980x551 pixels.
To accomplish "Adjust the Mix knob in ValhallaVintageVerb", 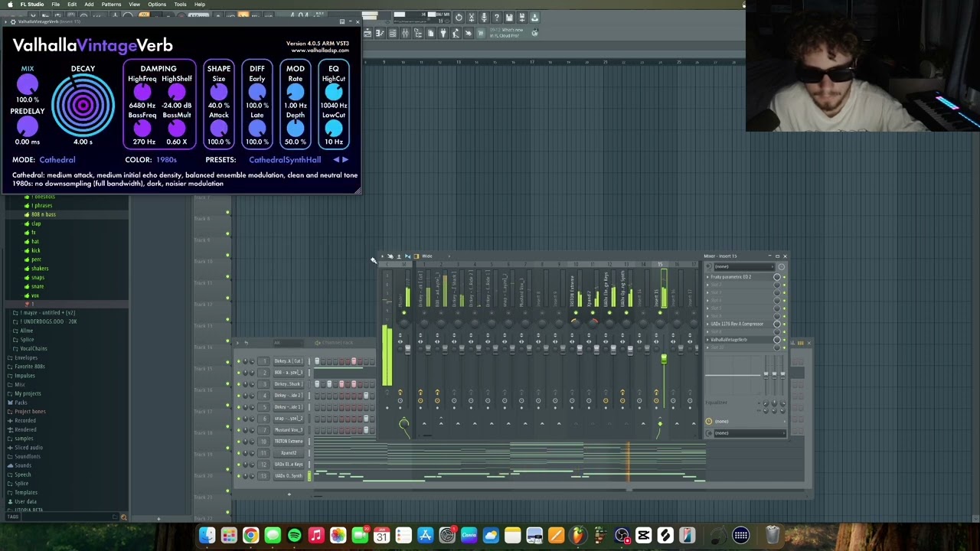I will click(x=27, y=85).
